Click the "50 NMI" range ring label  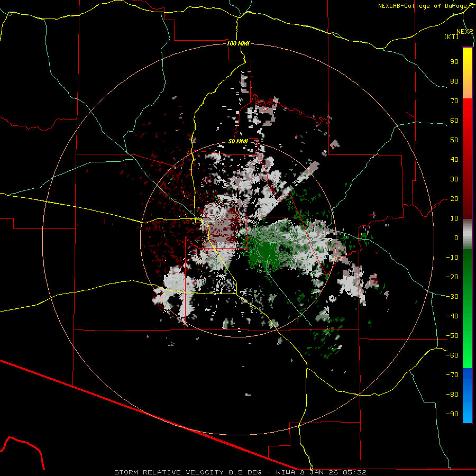tap(239, 141)
